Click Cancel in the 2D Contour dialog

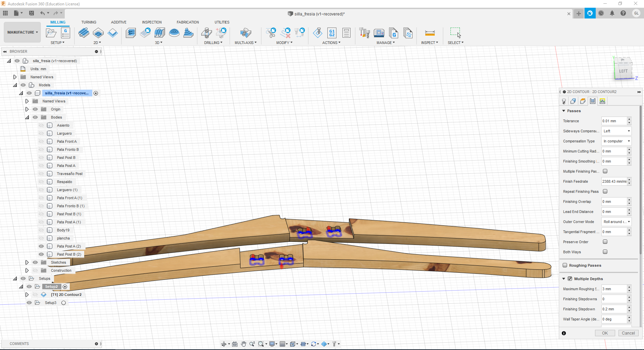[628, 333]
